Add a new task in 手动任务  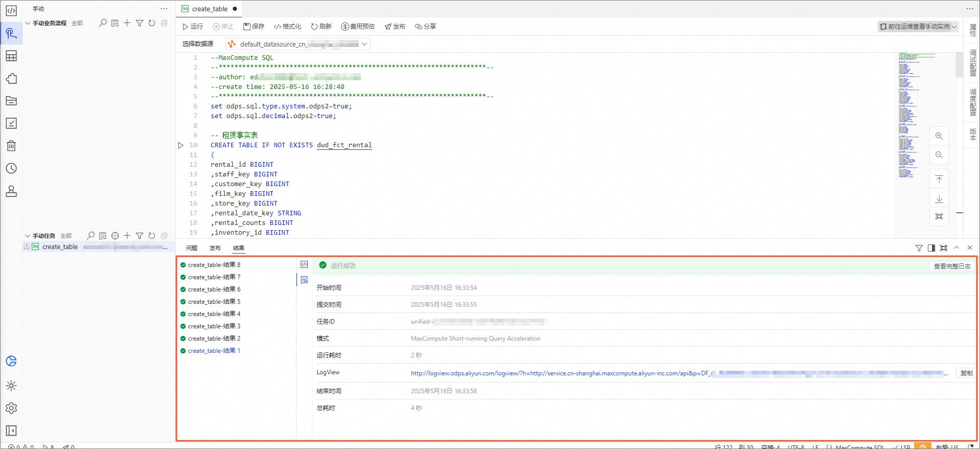tap(127, 236)
